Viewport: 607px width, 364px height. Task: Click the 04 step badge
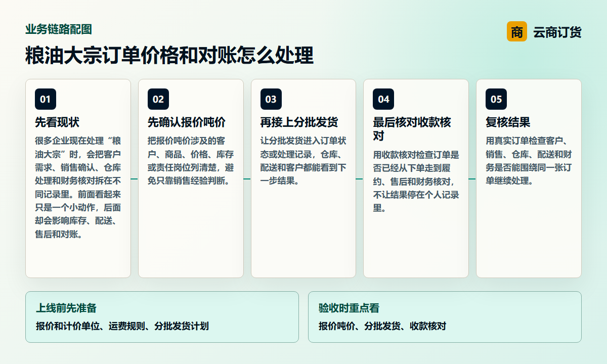click(383, 99)
